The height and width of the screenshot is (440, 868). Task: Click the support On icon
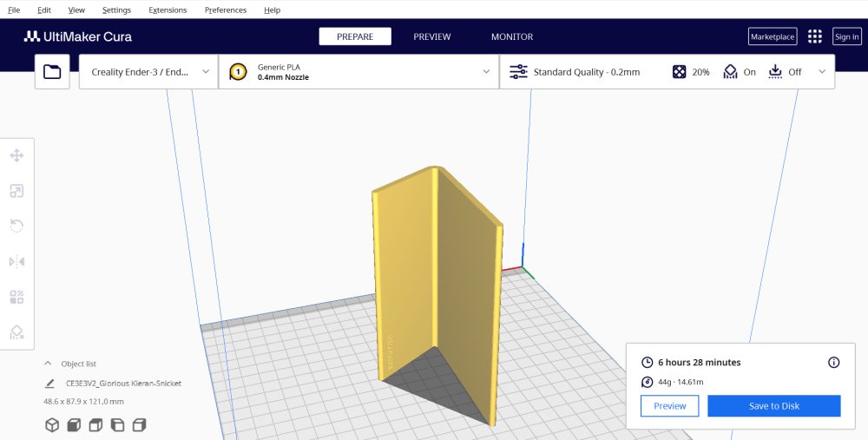coord(730,72)
